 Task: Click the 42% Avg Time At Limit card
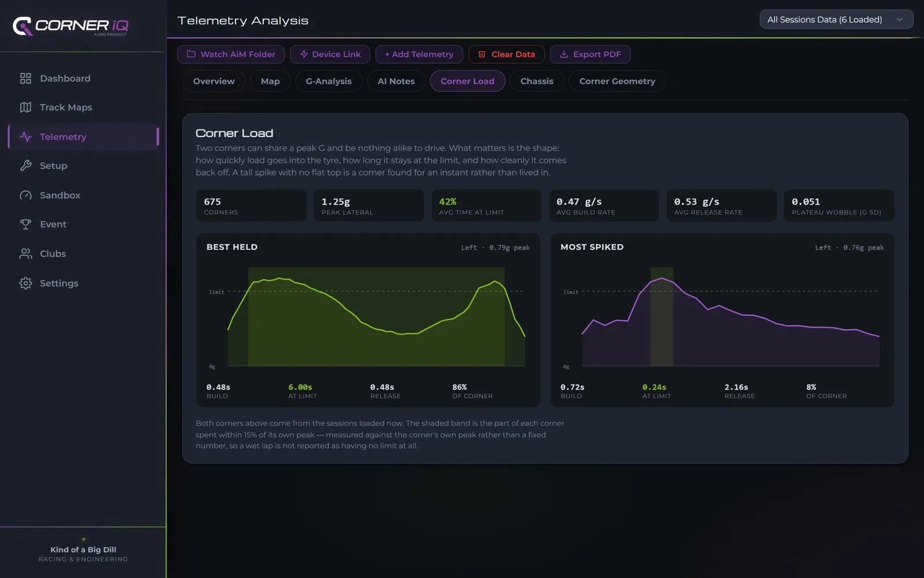486,205
